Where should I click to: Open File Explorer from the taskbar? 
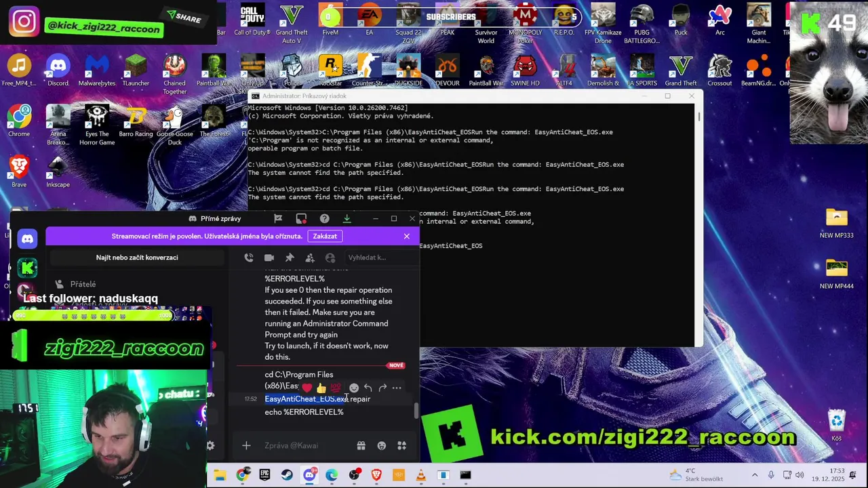pyautogui.click(x=220, y=475)
